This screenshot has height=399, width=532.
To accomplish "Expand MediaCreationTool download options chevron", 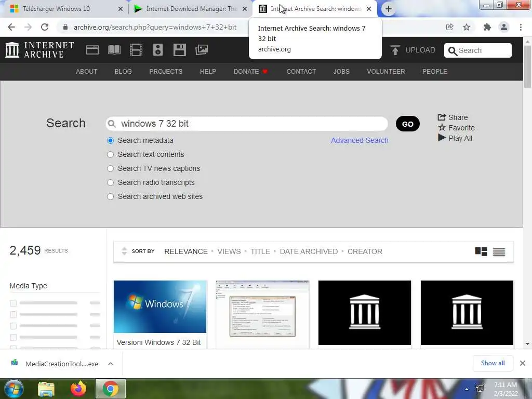I will [x=111, y=364].
